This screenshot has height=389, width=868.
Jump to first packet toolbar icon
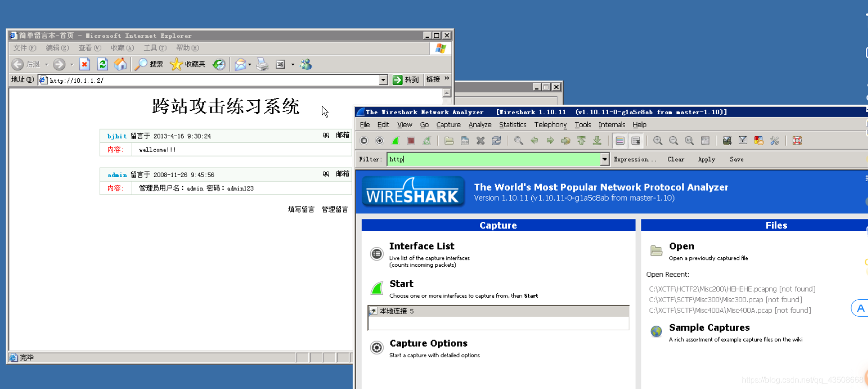pyautogui.click(x=582, y=141)
